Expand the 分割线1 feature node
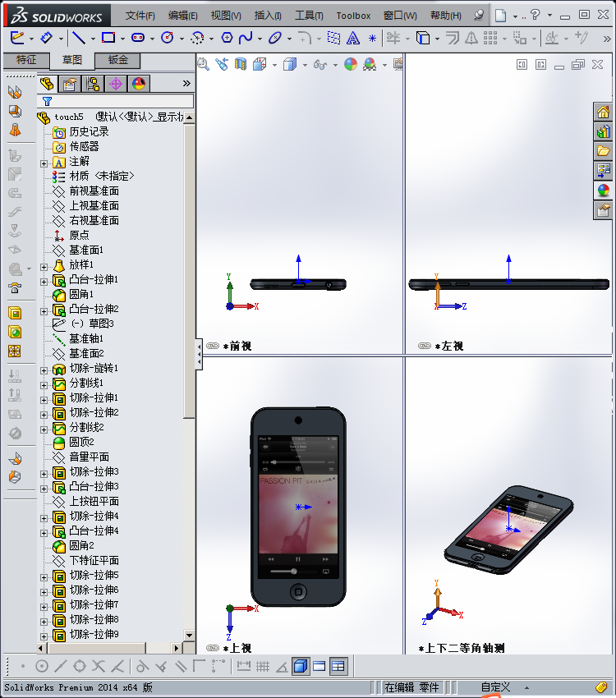This screenshot has width=616, height=698. [44, 385]
